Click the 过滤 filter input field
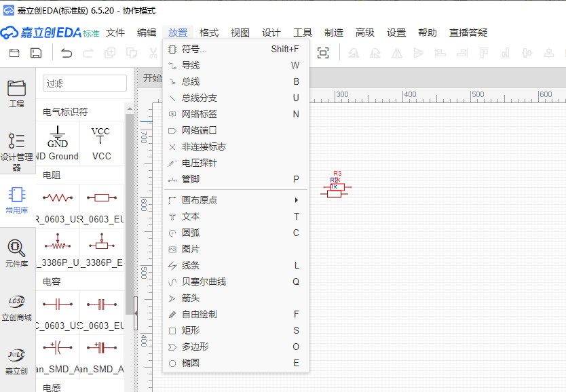The width and height of the screenshot is (566, 392). 84,83
